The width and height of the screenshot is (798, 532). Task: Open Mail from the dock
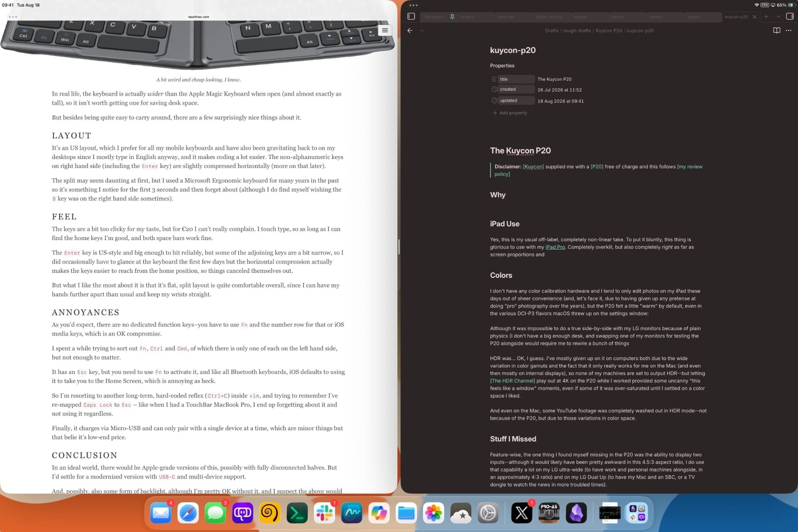pyautogui.click(x=161, y=513)
